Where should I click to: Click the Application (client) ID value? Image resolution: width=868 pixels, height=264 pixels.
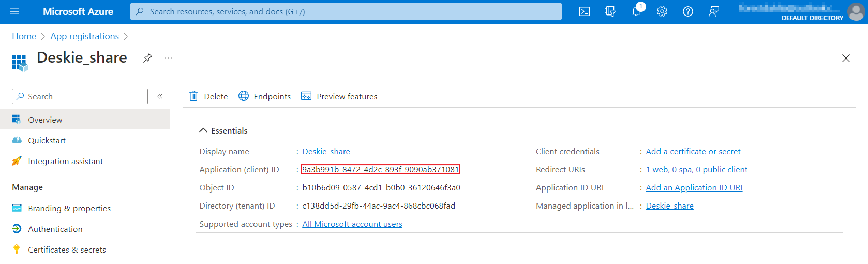pos(380,169)
